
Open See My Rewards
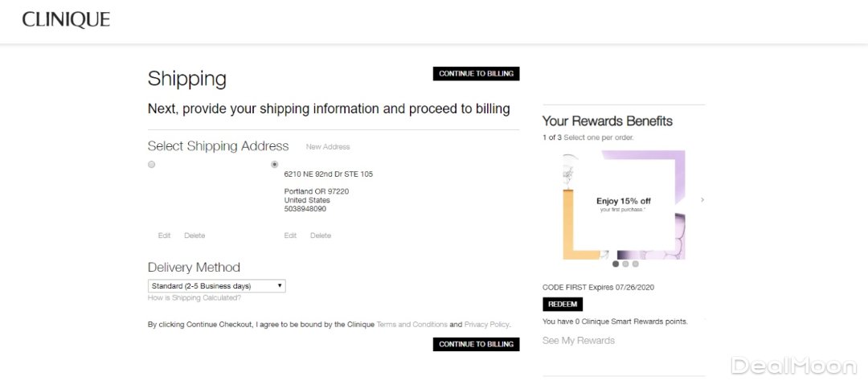[579, 341]
